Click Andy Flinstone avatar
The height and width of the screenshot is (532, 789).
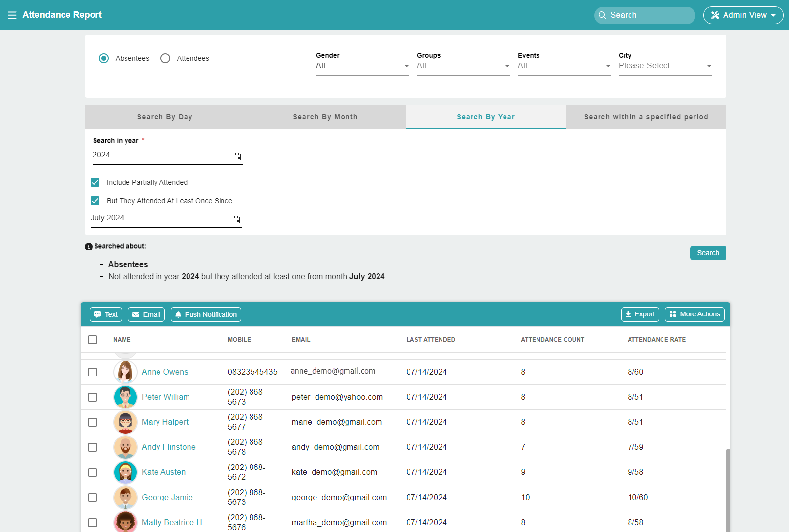(x=126, y=447)
